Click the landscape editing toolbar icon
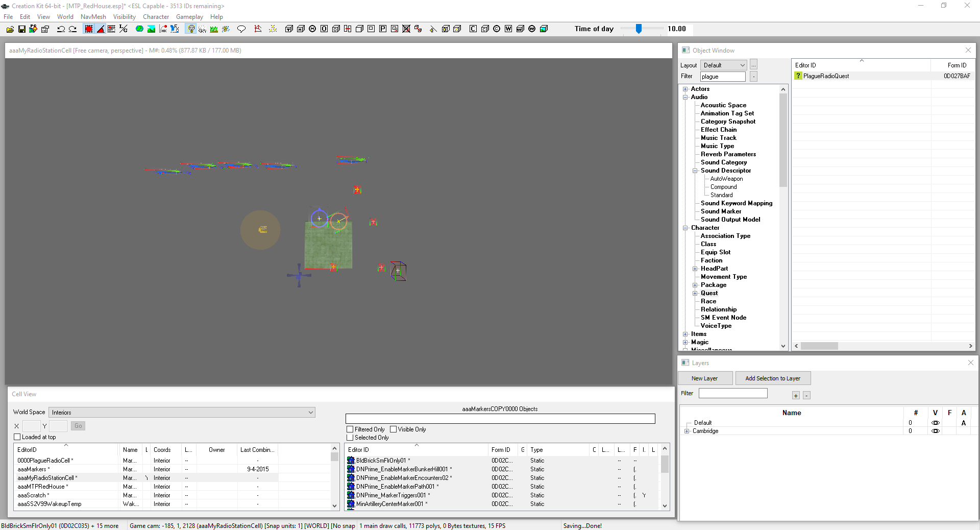The image size is (980, 530). [x=151, y=29]
